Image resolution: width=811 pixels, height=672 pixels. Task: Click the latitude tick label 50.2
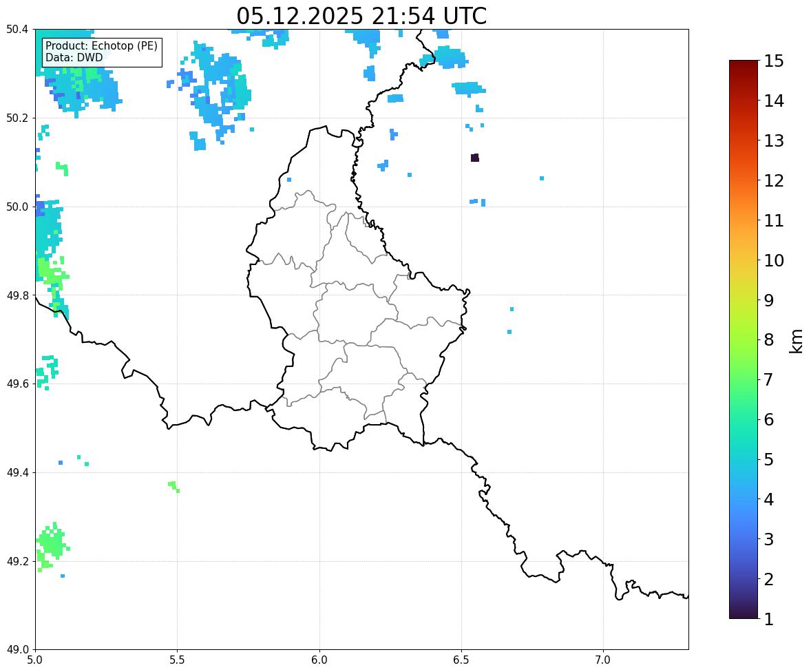(17, 118)
